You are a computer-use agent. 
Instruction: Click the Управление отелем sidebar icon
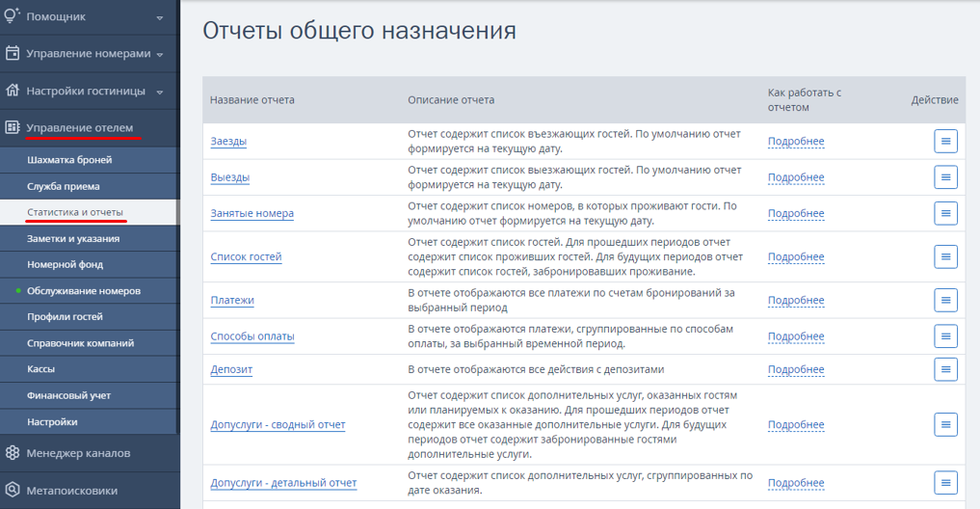12,127
